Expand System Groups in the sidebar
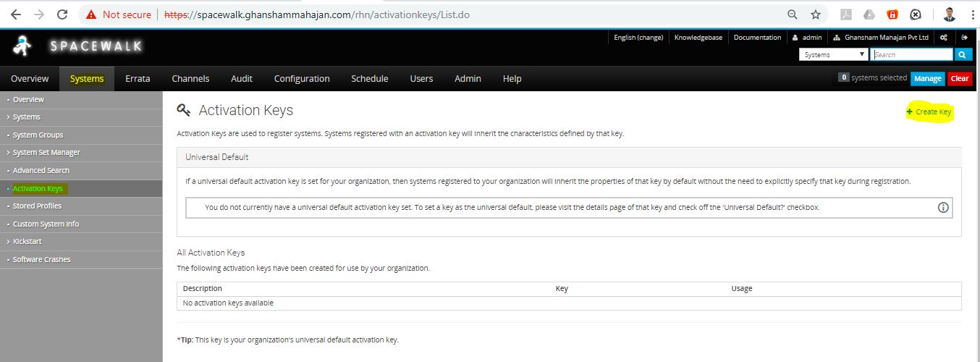Screen dimensions: 980x362 pyautogui.click(x=38, y=135)
